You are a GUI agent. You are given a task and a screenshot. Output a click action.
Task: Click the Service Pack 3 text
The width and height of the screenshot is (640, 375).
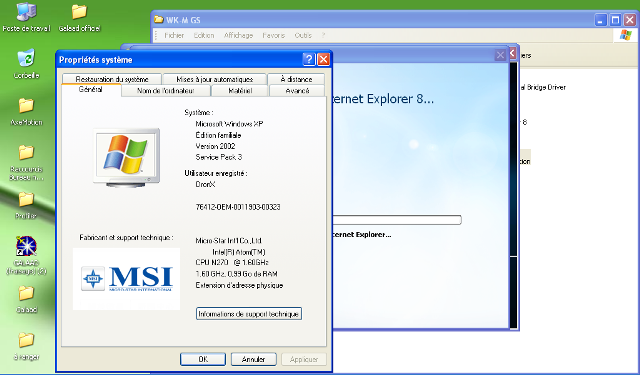(x=219, y=157)
